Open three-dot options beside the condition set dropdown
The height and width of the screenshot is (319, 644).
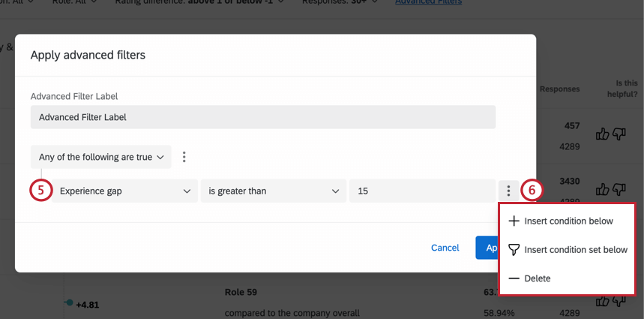184,157
